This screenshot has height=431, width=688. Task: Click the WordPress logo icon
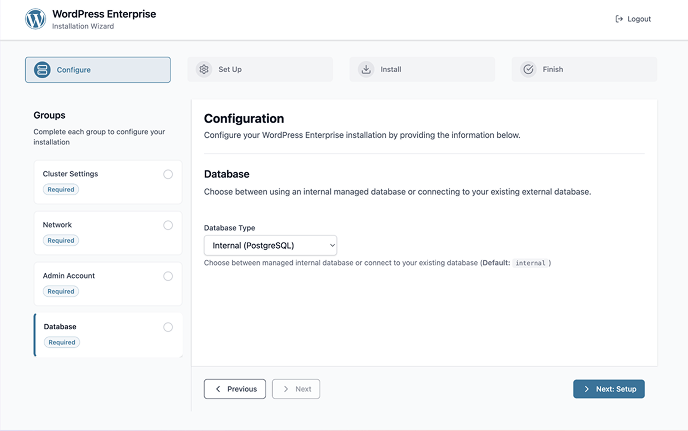click(x=36, y=19)
